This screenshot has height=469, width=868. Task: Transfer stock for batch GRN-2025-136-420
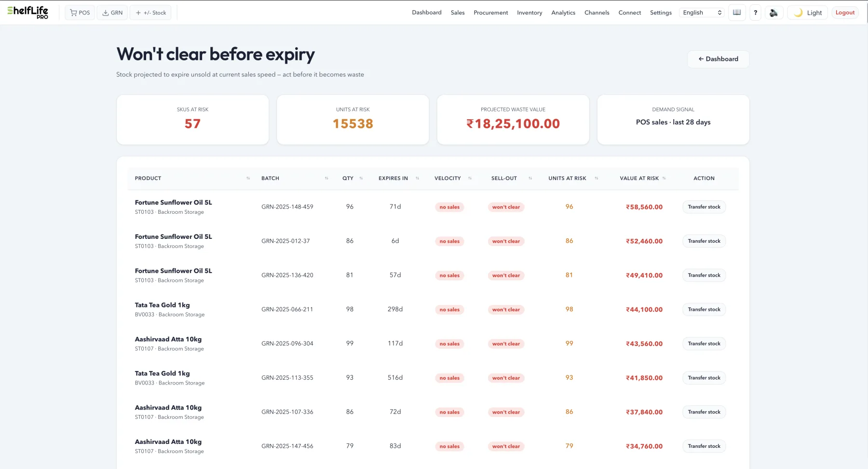704,276
